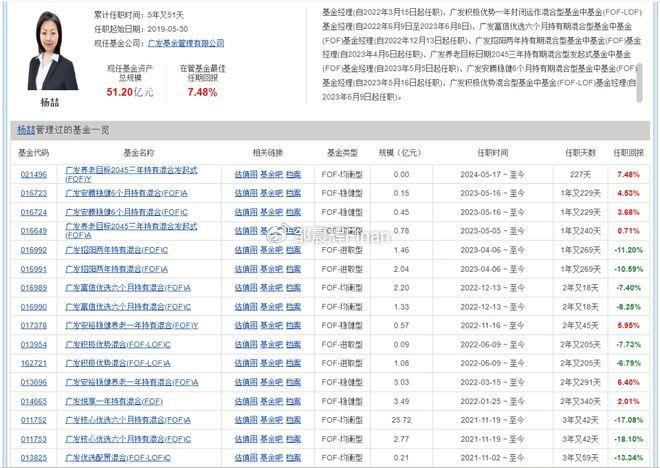The width and height of the screenshot is (660, 468).
Task: Open fund name 广发安裕稳健养老一年持有混合(FOF)Y
Action: [132, 325]
